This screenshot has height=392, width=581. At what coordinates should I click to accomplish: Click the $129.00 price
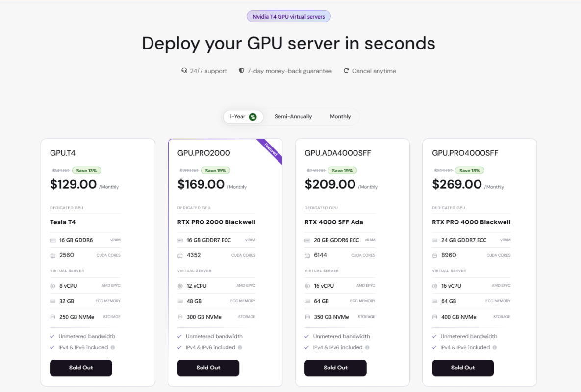[74, 184]
